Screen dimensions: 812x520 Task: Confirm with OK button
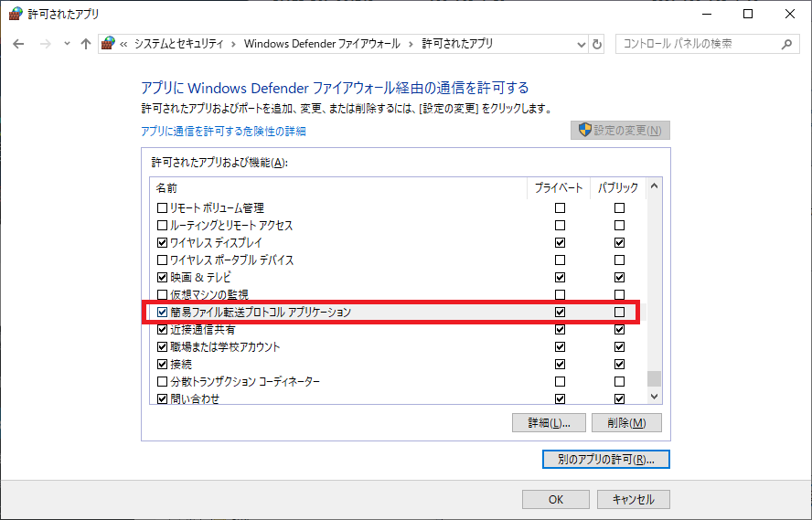coord(556,499)
